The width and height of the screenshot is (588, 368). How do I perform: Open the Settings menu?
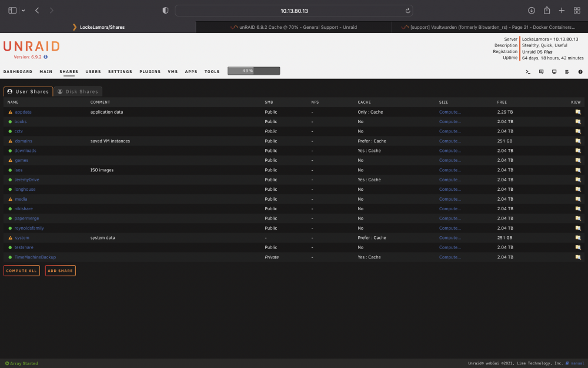(x=120, y=72)
